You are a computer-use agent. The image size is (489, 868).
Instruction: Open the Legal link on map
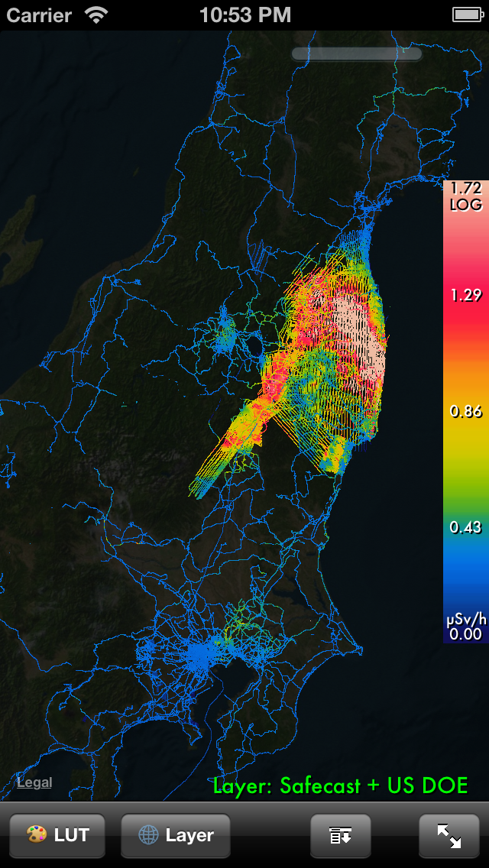point(34,782)
